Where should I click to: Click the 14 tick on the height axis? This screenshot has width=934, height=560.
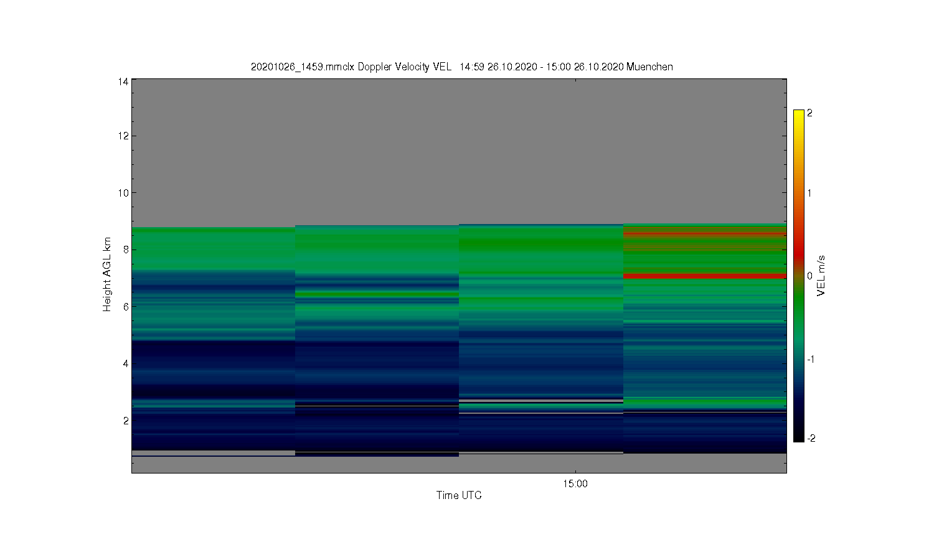tap(123, 82)
